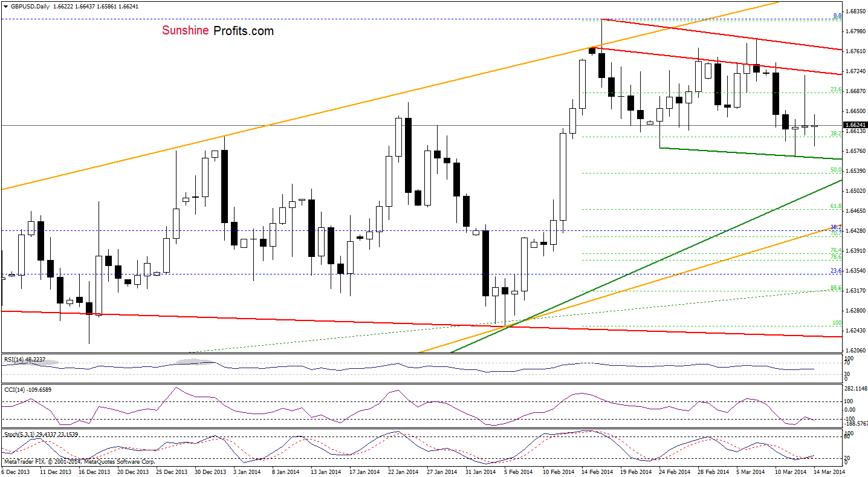Click the 88.6 Fibonacci level label
This screenshot has width=868, height=477.
(x=837, y=288)
